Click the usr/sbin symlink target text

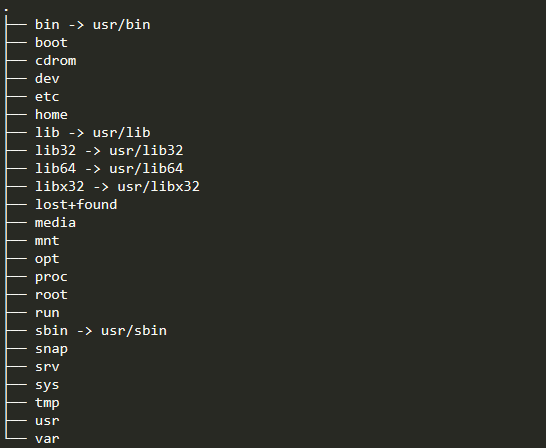coord(134,331)
